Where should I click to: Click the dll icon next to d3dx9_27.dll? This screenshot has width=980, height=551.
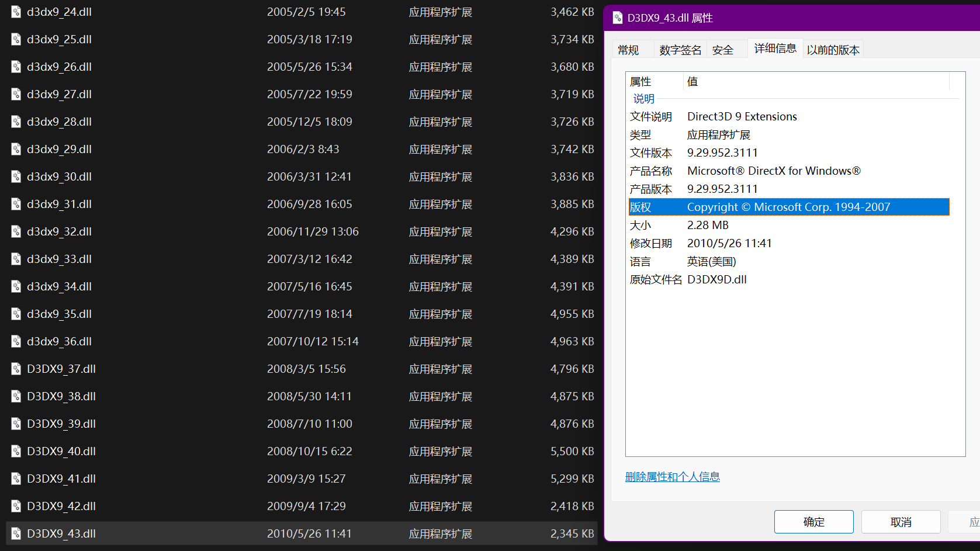click(16, 94)
